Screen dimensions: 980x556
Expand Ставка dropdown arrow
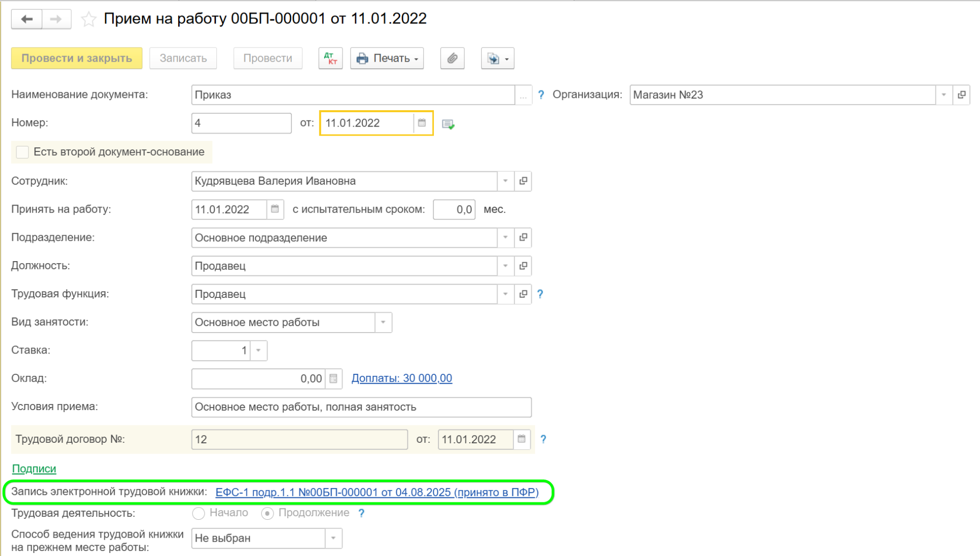259,350
